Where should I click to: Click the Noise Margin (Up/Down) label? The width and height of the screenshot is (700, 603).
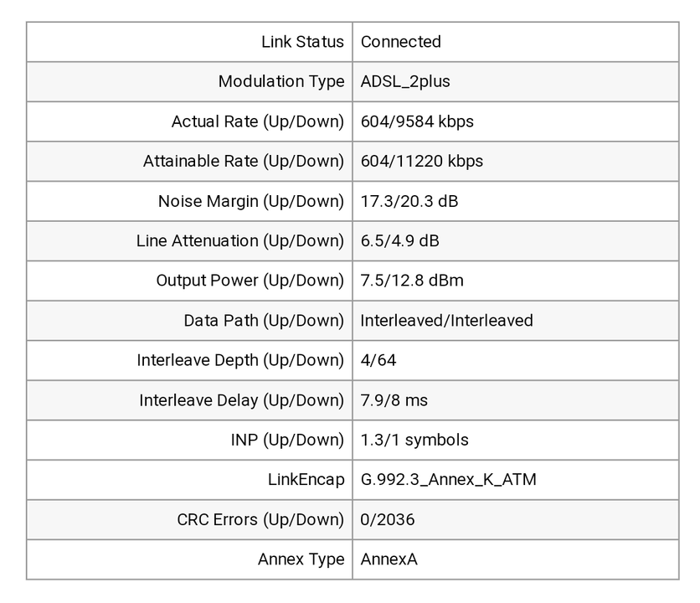(251, 201)
